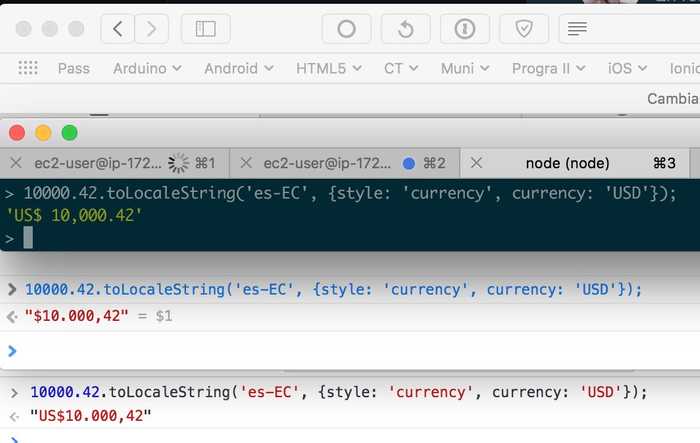700x443 pixels.
Task: Click the counter-clockwise arrow toolbar icon
Action: [406, 29]
